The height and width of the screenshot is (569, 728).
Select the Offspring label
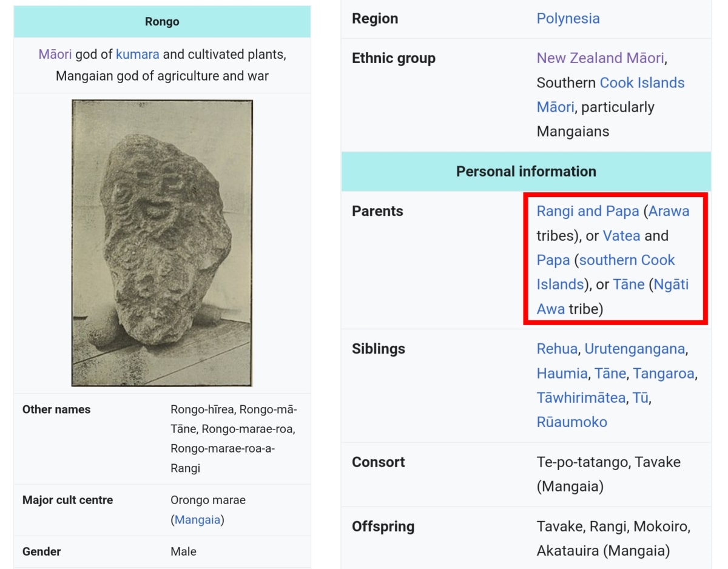(x=383, y=526)
